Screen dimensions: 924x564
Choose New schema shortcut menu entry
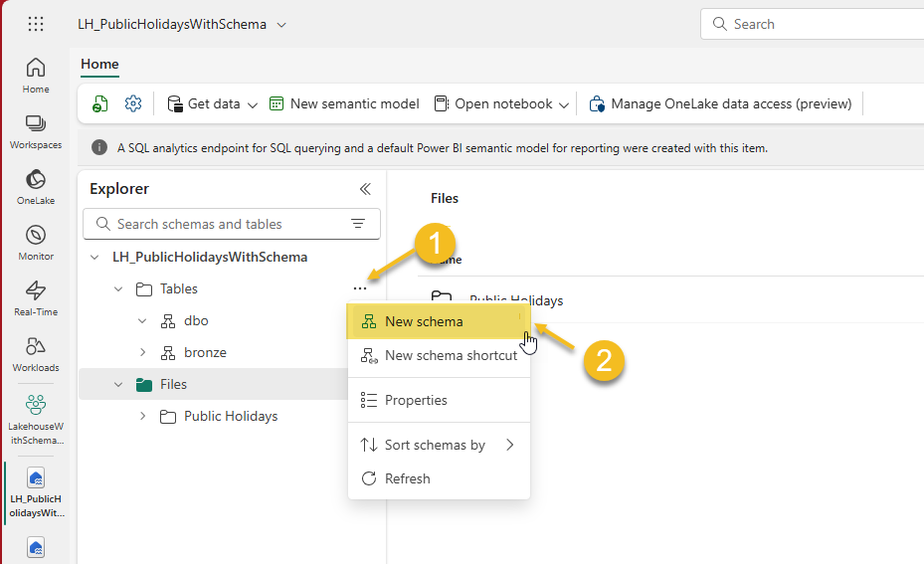450,355
